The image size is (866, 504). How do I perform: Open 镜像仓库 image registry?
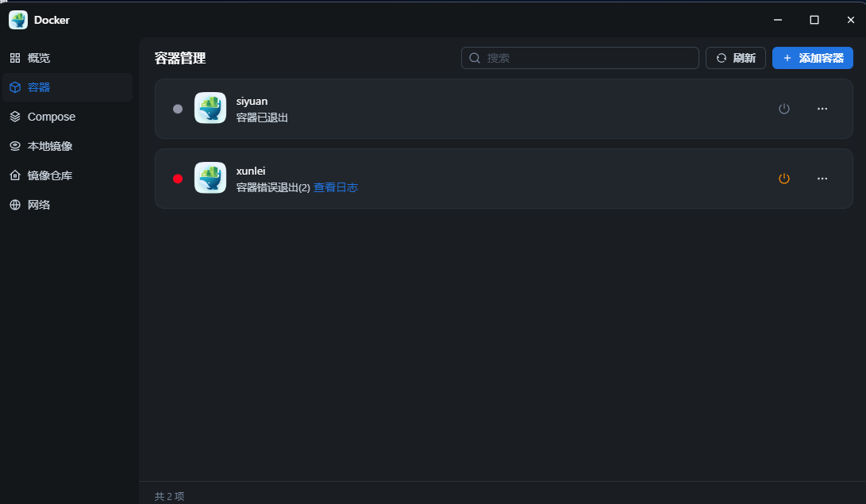pos(67,175)
